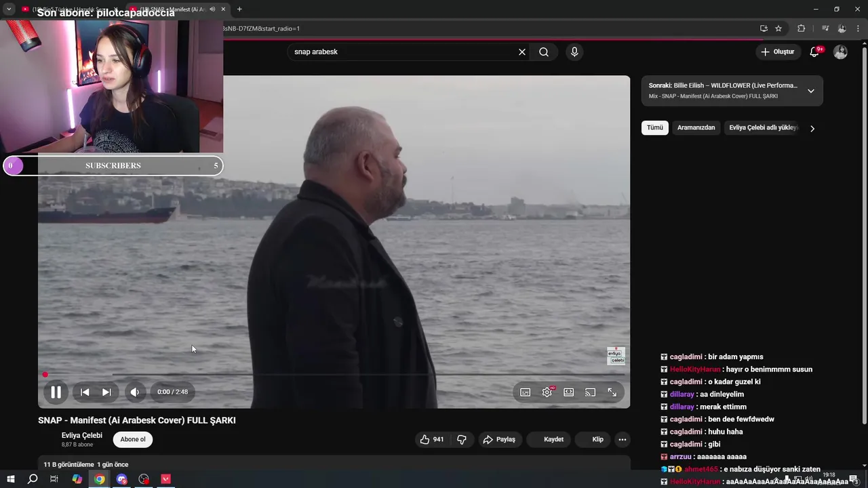
Task: Clear the search box with the X
Action: pyautogui.click(x=522, y=52)
